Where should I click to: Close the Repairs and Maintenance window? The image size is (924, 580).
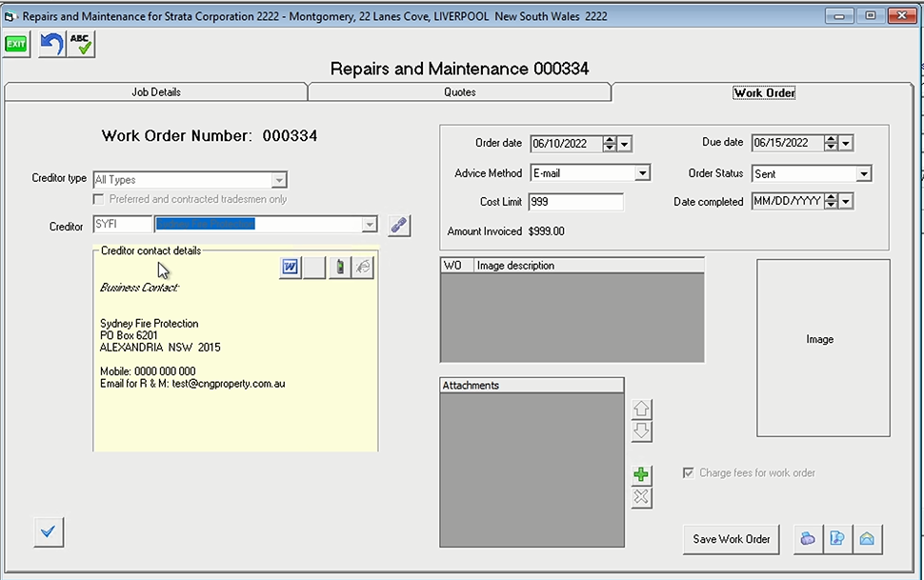[x=901, y=16]
